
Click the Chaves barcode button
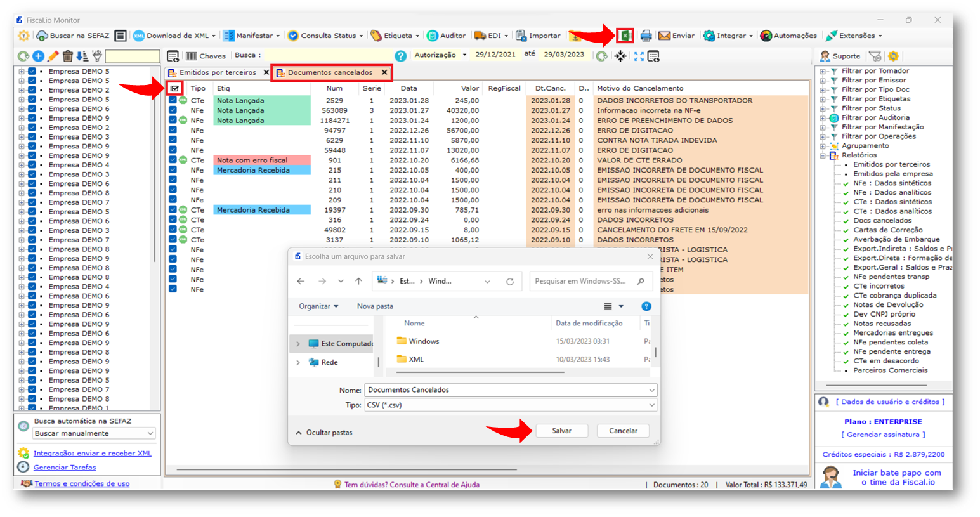coord(206,56)
